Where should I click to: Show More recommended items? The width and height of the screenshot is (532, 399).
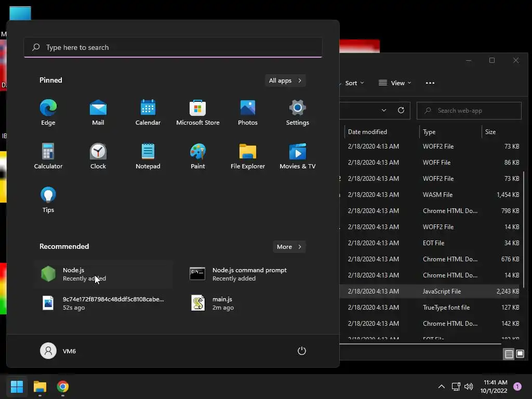pos(289,247)
